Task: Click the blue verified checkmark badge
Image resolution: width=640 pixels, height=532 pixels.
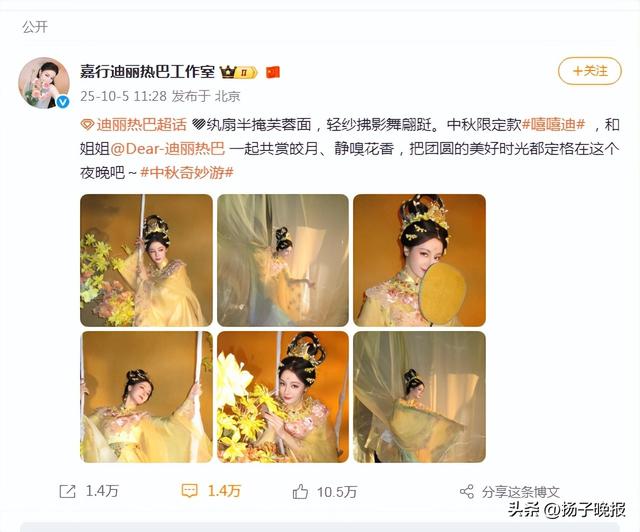Action: coord(62,102)
